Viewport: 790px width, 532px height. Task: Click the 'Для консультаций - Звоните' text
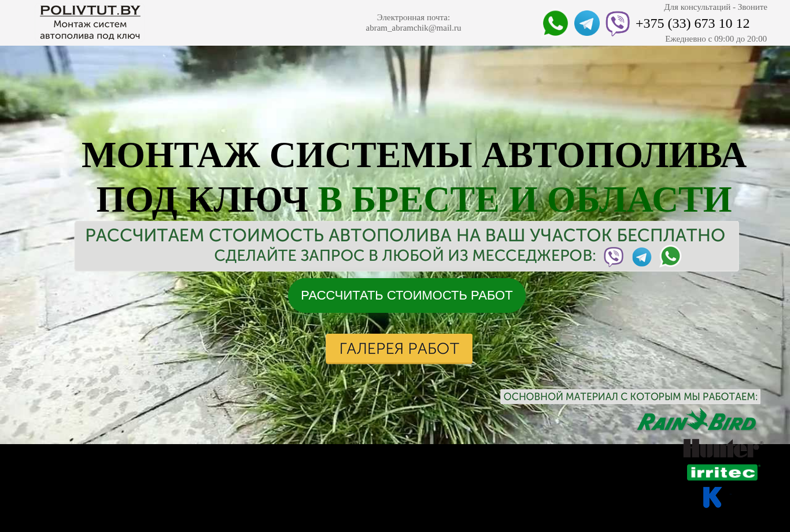click(x=715, y=7)
